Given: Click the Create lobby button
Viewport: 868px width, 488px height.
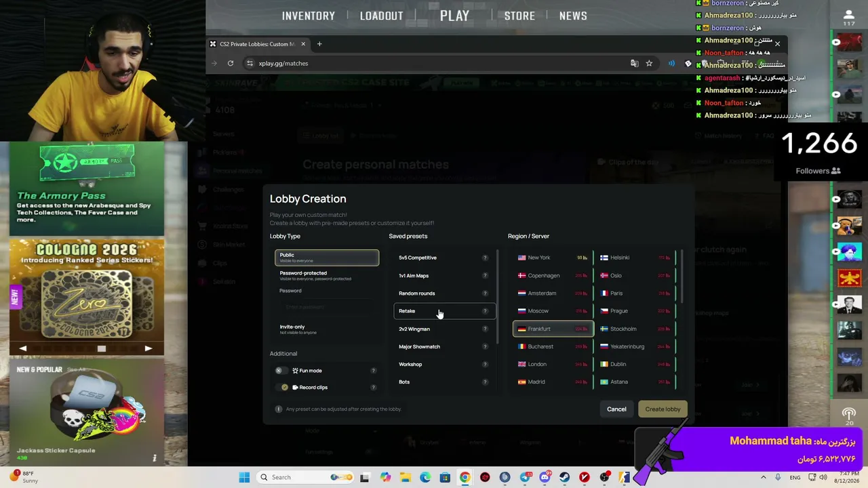Looking at the screenshot, I should pyautogui.click(x=663, y=409).
